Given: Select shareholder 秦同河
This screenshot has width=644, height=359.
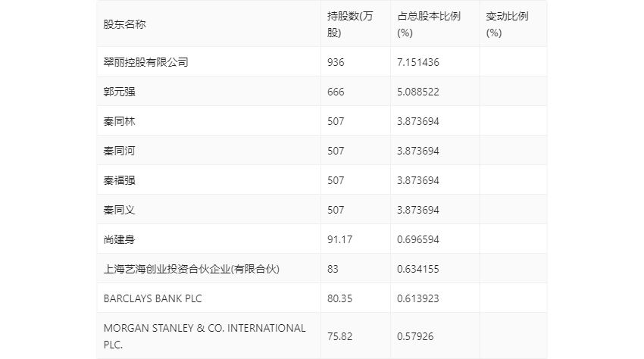Looking at the screenshot, I should [119, 151].
